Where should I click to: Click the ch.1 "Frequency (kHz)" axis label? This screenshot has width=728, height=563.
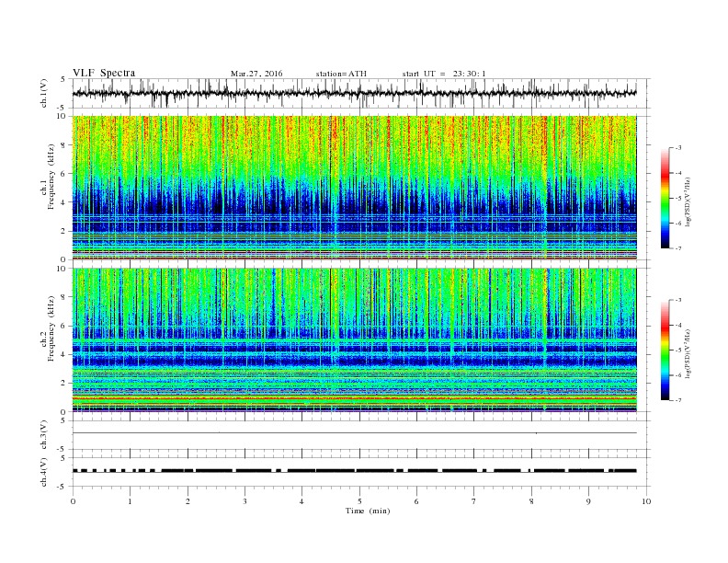coord(51,177)
